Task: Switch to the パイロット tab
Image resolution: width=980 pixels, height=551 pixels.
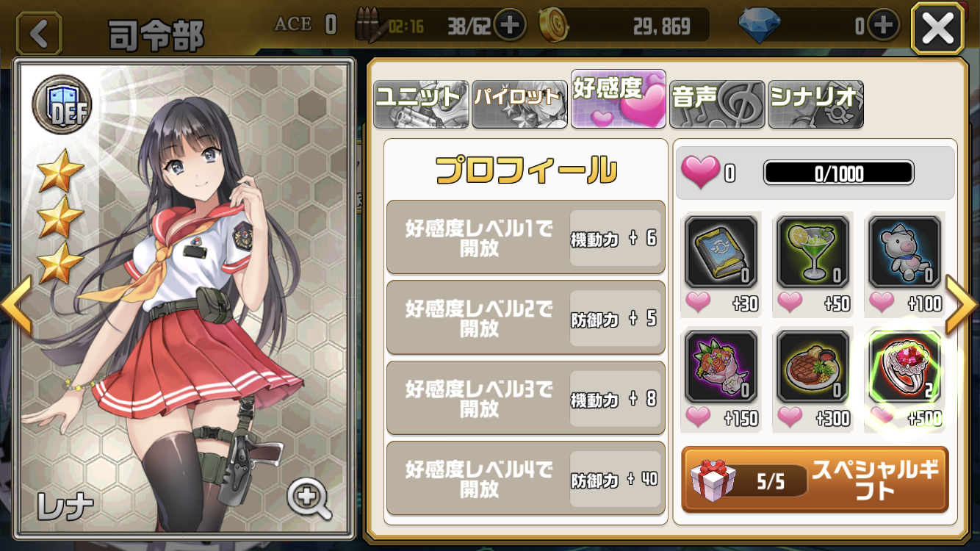Action: coord(519,104)
